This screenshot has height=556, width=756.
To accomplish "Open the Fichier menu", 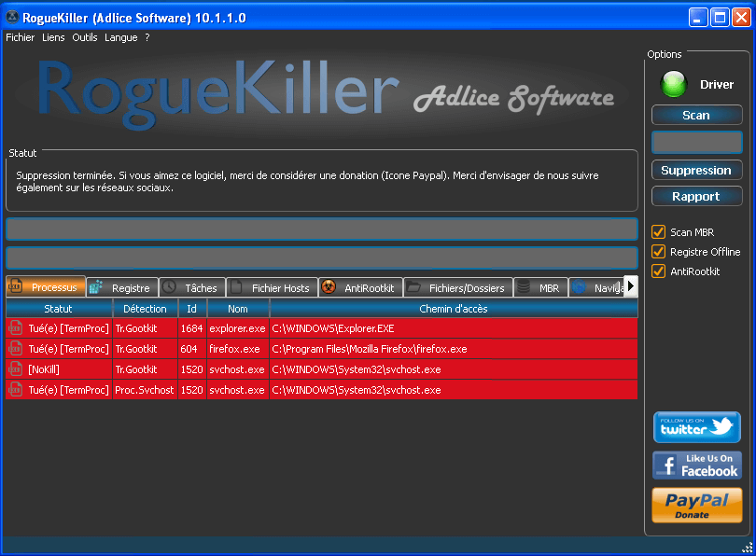I will pyautogui.click(x=20, y=37).
